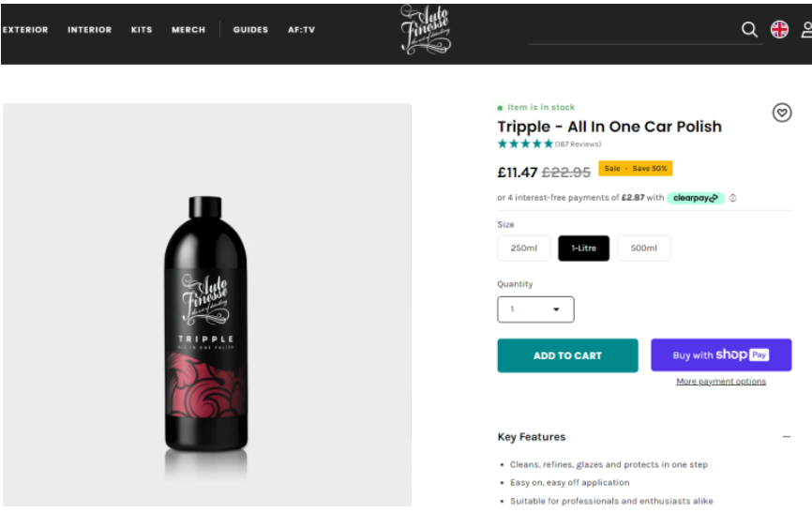
Task: Open the Quantity dropdown
Action: click(x=535, y=309)
